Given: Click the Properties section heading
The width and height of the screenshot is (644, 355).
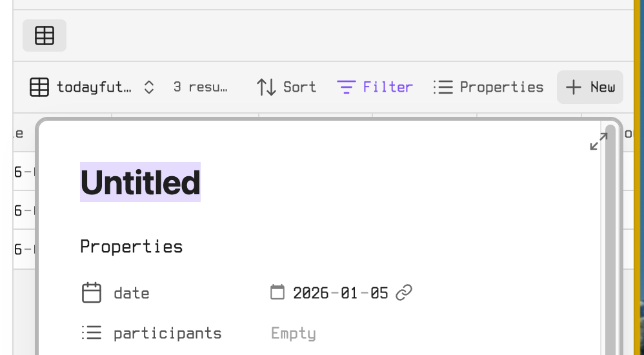Looking at the screenshot, I should tap(132, 247).
